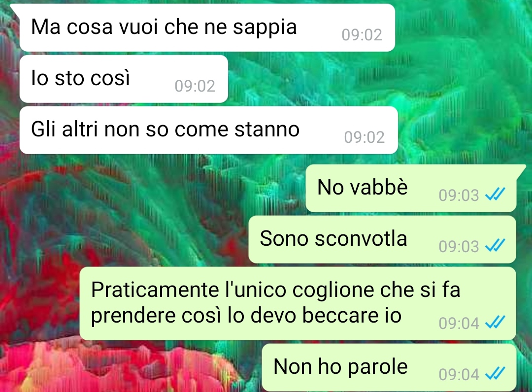Tap the 09:02 timestamp on "Gli altri" message

point(364,137)
